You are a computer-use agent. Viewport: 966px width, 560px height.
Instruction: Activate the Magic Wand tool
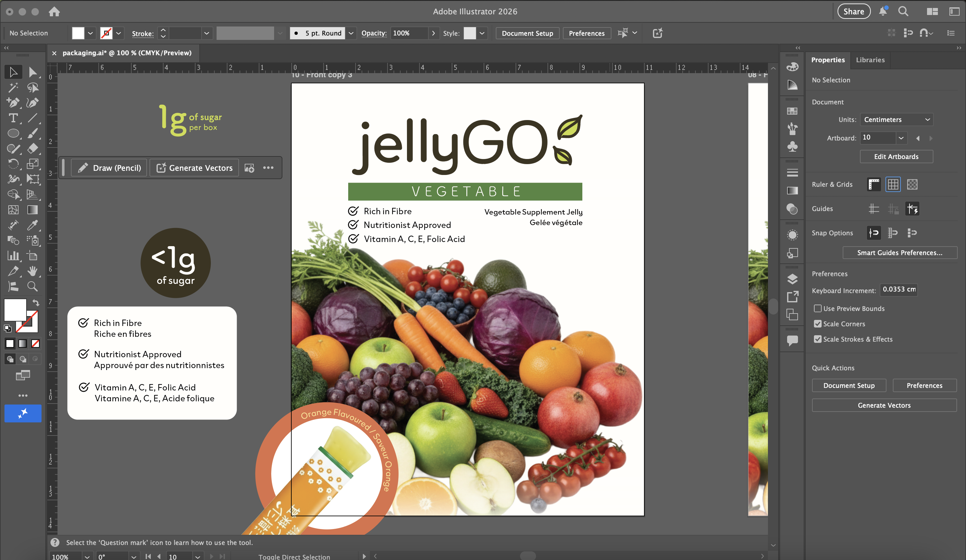13,87
